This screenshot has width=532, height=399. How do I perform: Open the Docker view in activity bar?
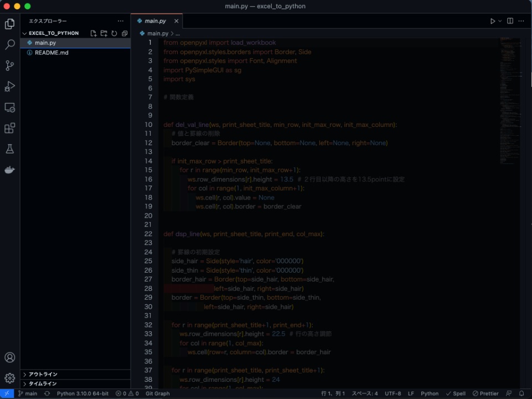point(9,170)
